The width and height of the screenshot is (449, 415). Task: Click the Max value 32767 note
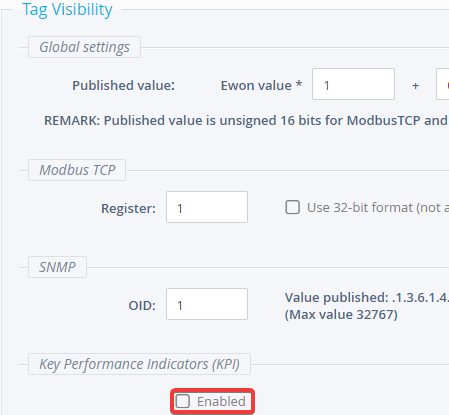341,315
